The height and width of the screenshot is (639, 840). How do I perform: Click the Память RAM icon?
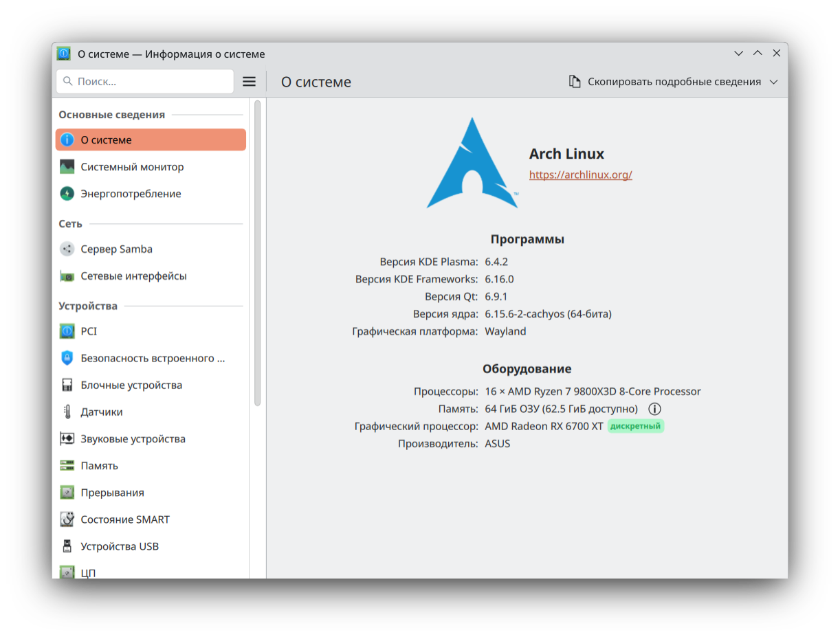tap(67, 466)
